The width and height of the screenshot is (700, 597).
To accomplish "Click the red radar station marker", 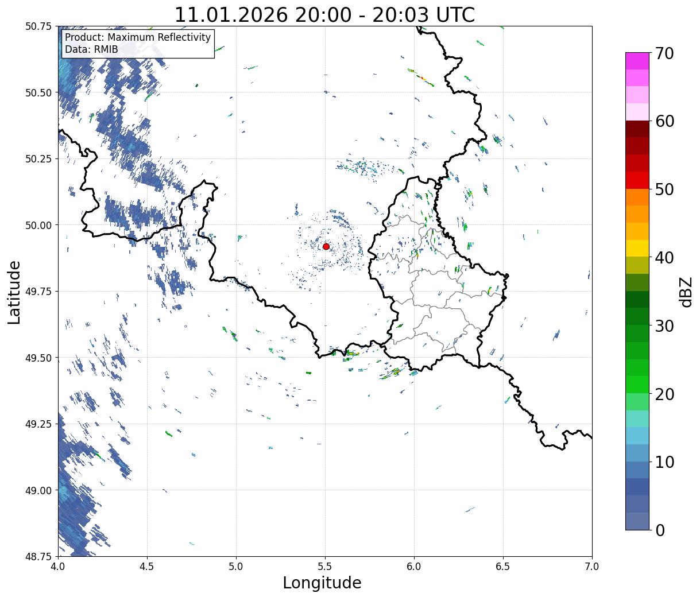I will (326, 246).
